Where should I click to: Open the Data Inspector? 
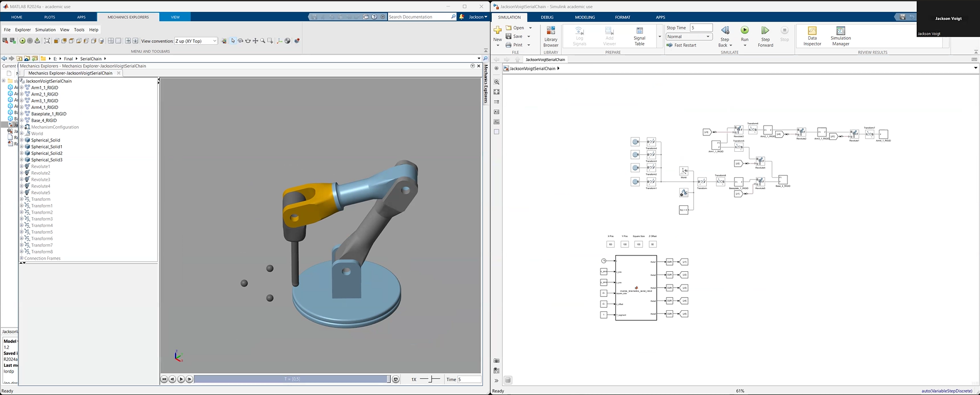click(812, 36)
